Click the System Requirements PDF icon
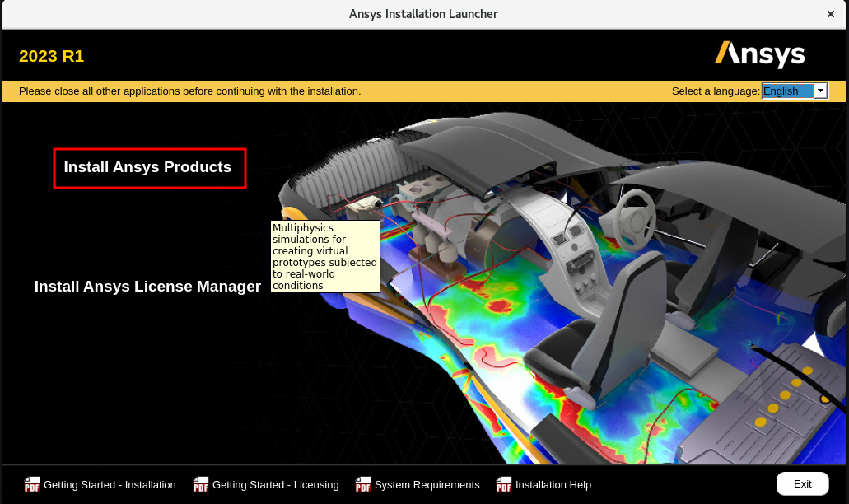This screenshot has width=849, height=504. pyautogui.click(x=363, y=484)
